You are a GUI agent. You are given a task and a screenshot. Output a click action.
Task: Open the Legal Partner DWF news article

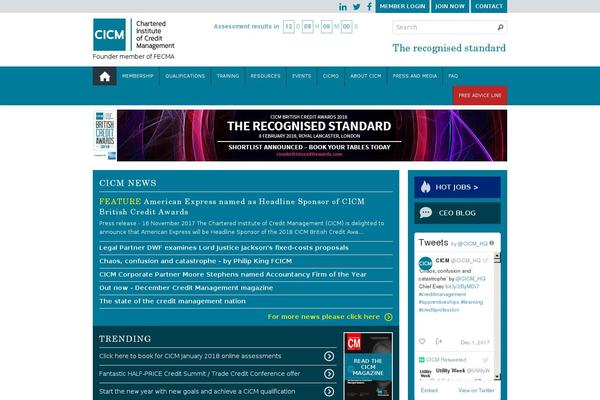point(224,248)
